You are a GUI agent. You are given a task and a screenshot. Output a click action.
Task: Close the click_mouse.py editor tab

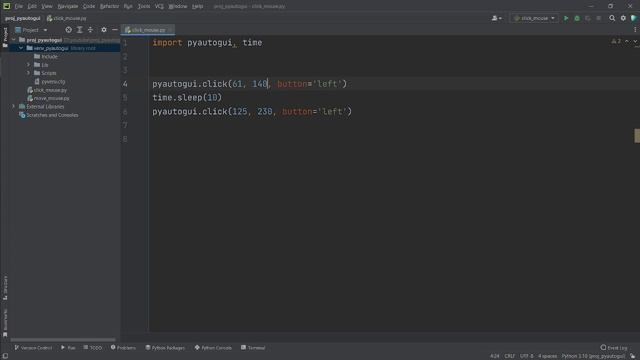pos(170,30)
